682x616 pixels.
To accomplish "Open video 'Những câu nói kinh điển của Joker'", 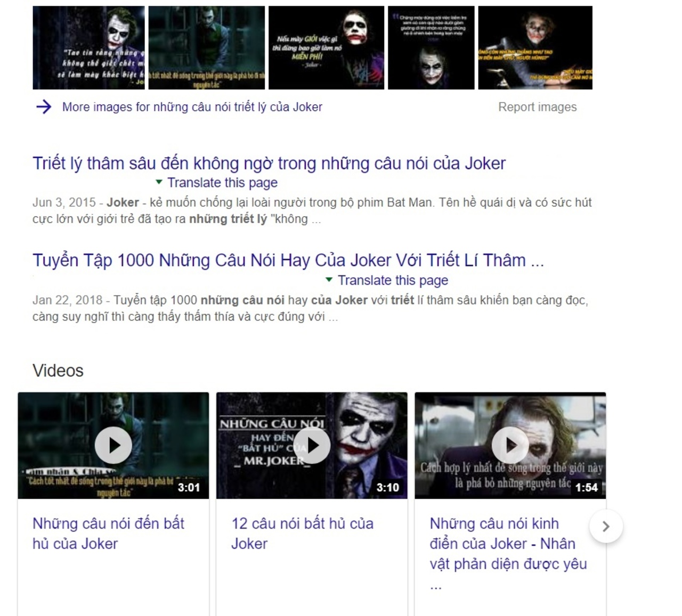I will pyautogui.click(x=508, y=554).
